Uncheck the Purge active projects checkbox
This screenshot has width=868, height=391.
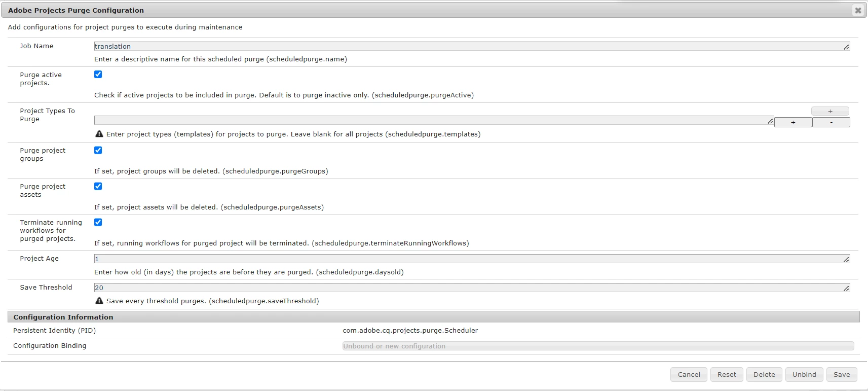pyautogui.click(x=98, y=74)
